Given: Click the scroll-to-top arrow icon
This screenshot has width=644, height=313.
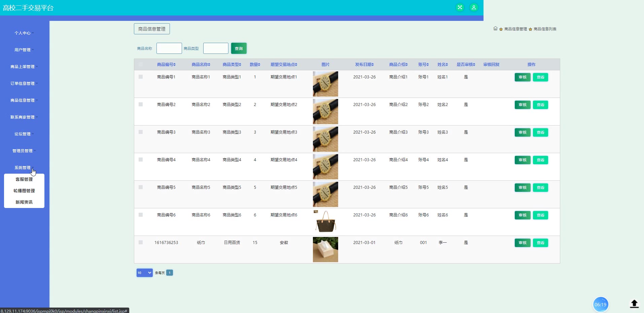Looking at the screenshot, I should pyautogui.click(x=634, y=304).
